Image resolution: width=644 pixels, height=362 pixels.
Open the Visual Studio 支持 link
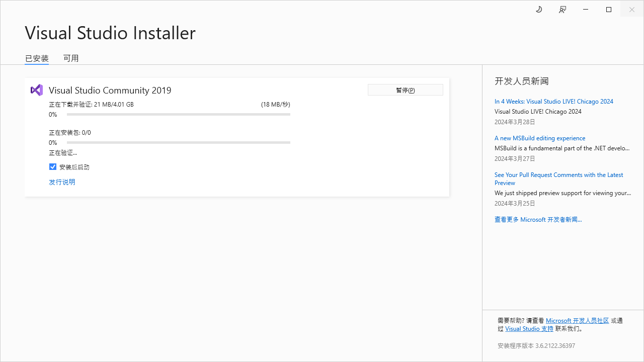529,329
